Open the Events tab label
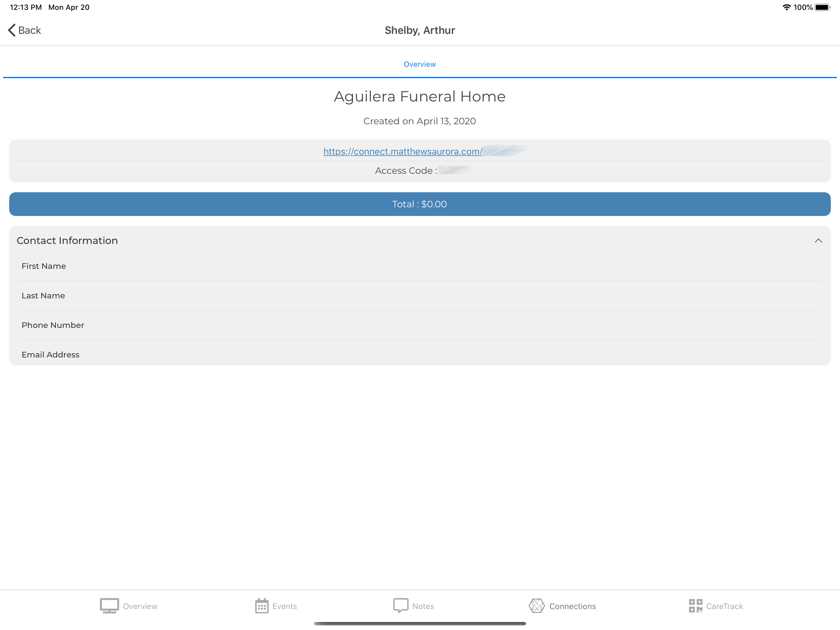Screen dimensions: 840x630 tap(284, 606)
